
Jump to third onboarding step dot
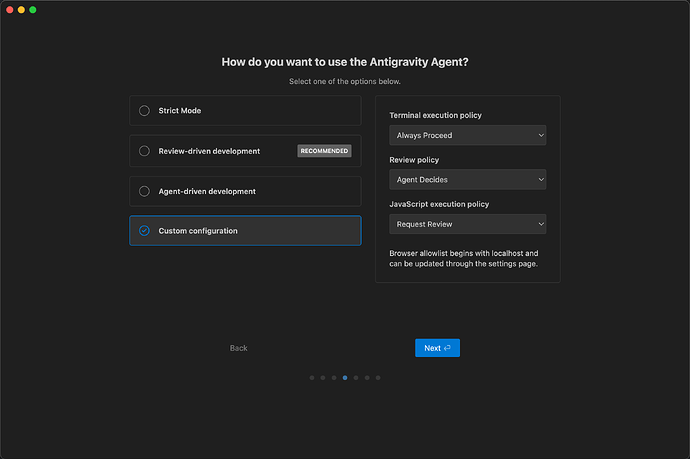(x=334, y=378)
